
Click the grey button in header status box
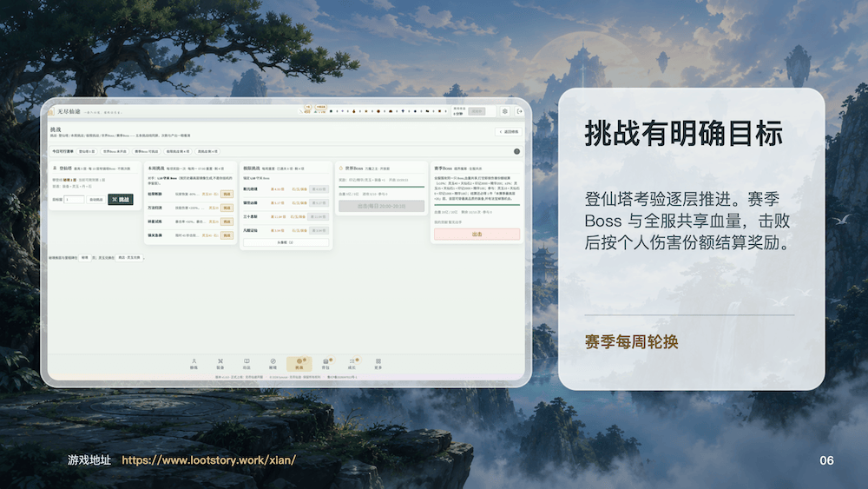[477, 111]
